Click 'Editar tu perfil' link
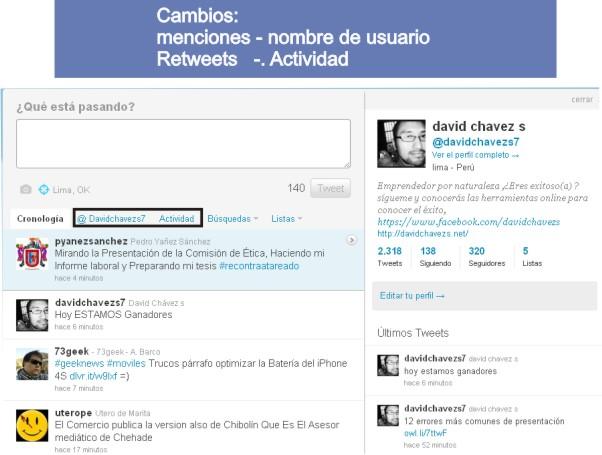 [412, 296]
